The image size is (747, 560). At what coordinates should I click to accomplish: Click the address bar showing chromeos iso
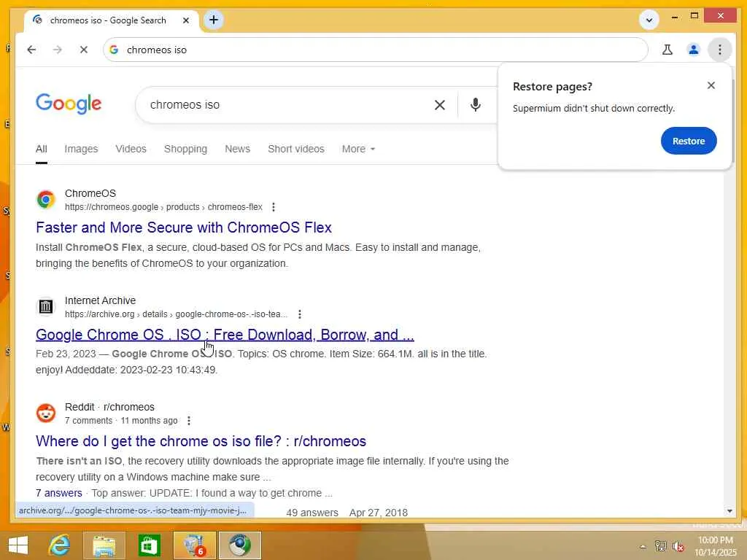(x=376, y=50)
